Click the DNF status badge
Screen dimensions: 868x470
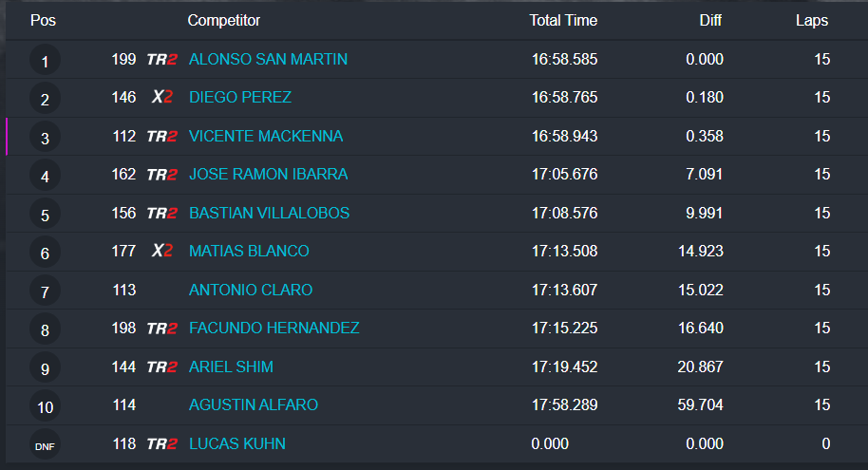[x=45, y=446]
